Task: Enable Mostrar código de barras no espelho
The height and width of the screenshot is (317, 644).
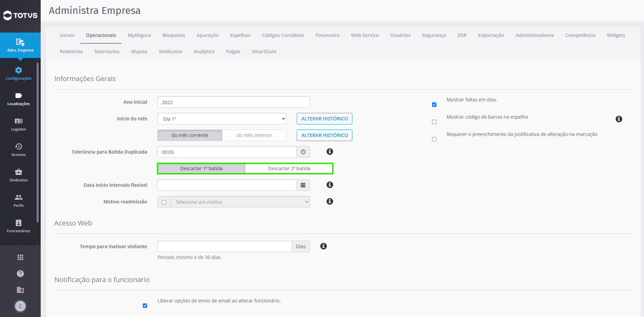Action: [x=434, y=122]
